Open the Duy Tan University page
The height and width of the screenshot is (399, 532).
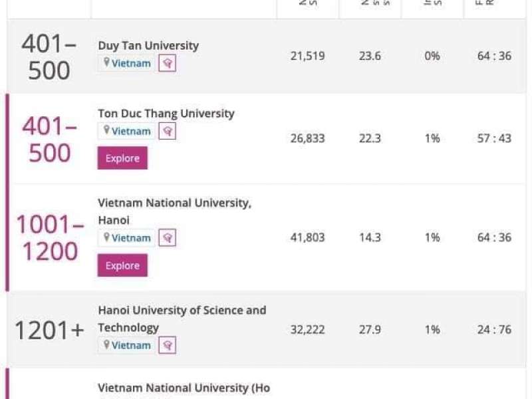(148, 46)
